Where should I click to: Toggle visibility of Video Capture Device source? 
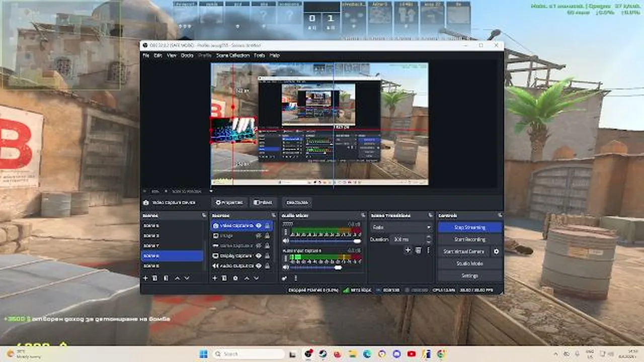259,226
